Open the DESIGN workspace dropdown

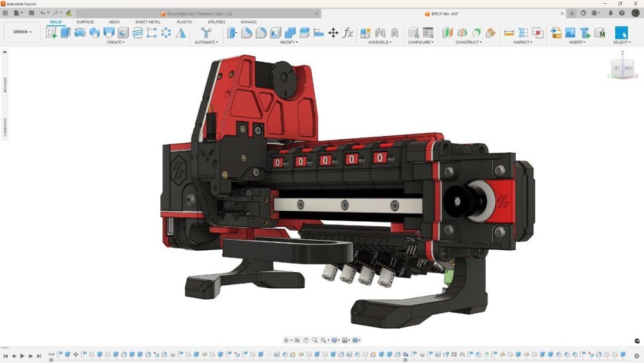pos(22,32)
